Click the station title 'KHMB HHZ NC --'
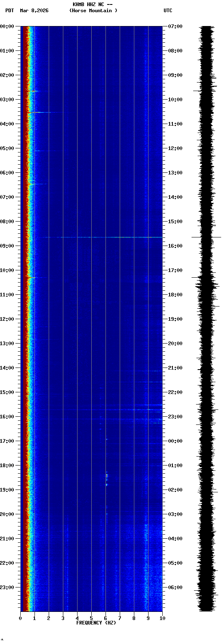Viewport: 224px width, 644px height. tap(93, 4)
